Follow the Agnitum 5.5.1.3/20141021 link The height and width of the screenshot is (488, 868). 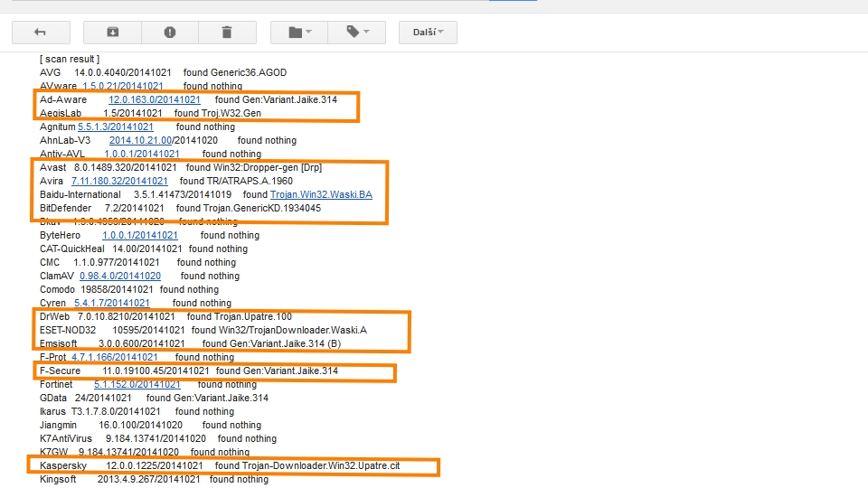click(115, 127)
